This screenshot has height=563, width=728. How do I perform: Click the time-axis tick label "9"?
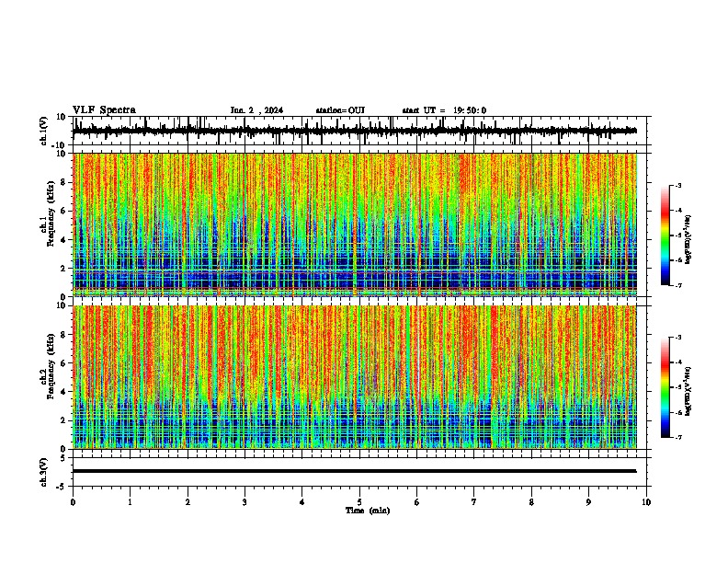[588, 502]
